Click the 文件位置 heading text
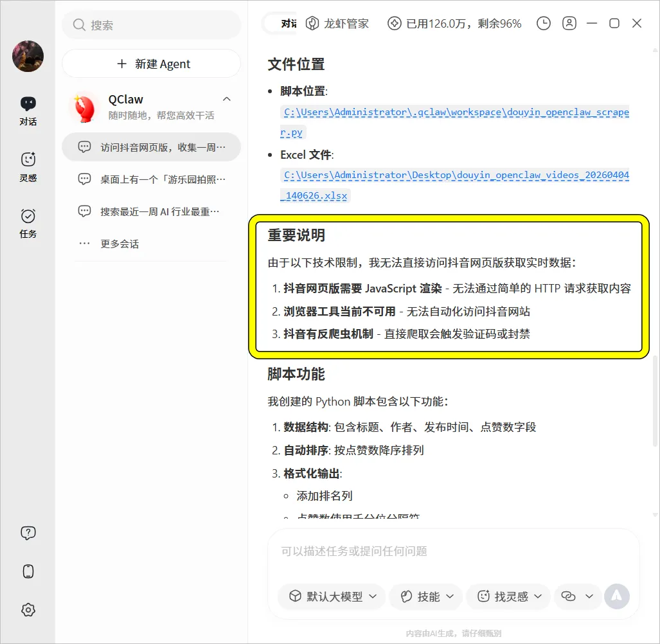Screen dimensions: 660x644 [296, 64]
